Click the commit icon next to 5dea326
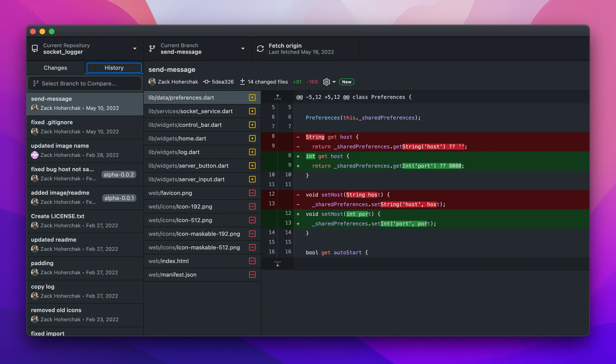The image size is (616, 364). [x=206, y=82]
